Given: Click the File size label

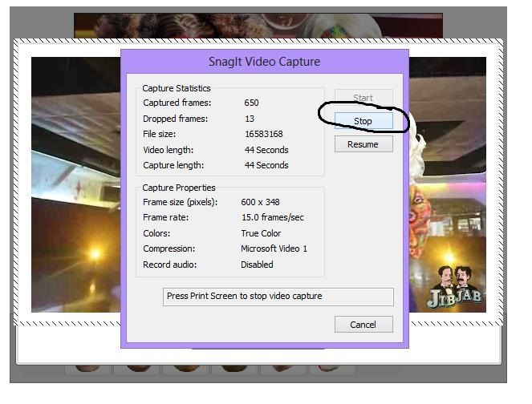Looking at the screenshot, I should tap(160, 134).
